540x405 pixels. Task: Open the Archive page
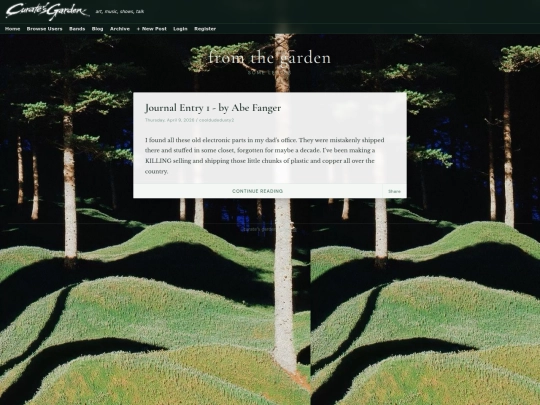[120, 29]
